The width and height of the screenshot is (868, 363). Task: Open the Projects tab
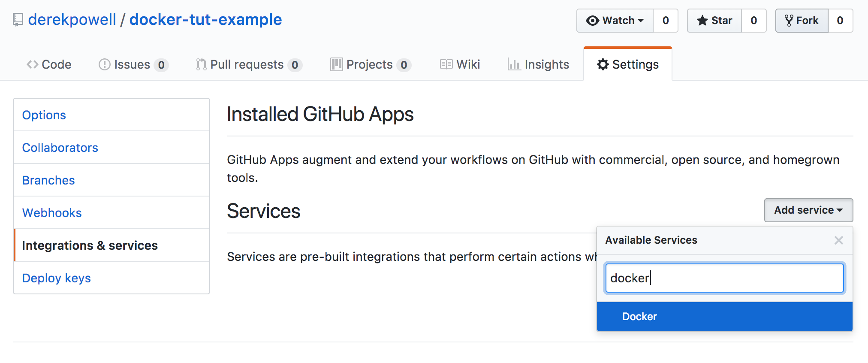click(x=371, y=64)
